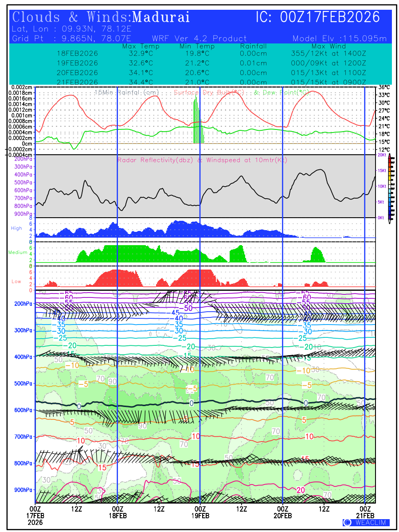Select the 21FEB2026 row in forecast table
399x532 pixels.
(x=77, y=82)
